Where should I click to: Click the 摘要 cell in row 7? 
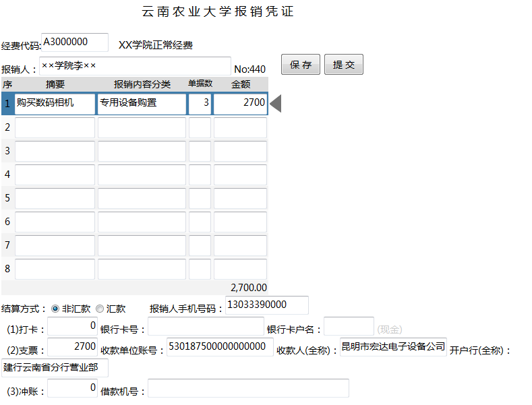tap(55, 245)
